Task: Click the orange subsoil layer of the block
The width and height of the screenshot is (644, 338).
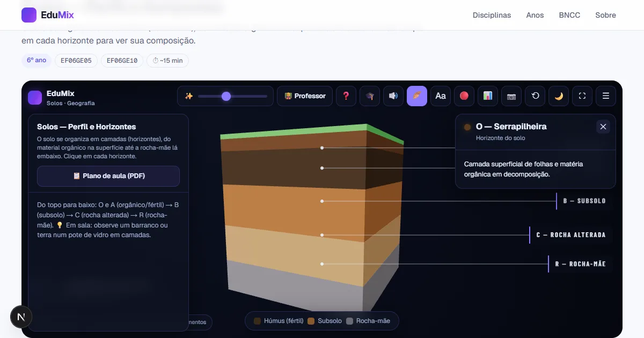Action: (x=295, y=212)
